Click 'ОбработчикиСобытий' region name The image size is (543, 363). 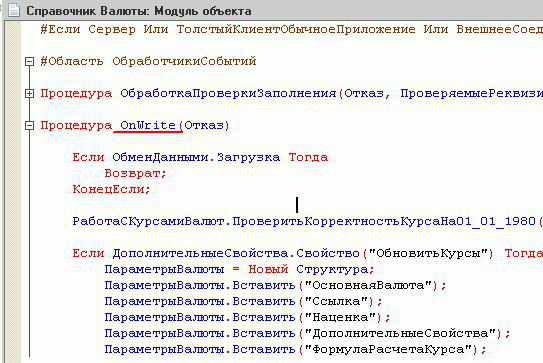(184, 61)
